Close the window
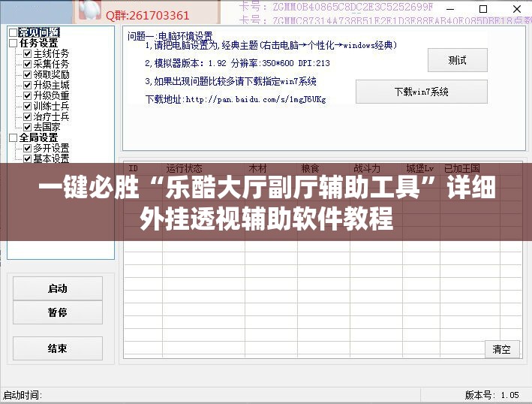The width and height of the screenshot is (532, 404). pos(517,9)
